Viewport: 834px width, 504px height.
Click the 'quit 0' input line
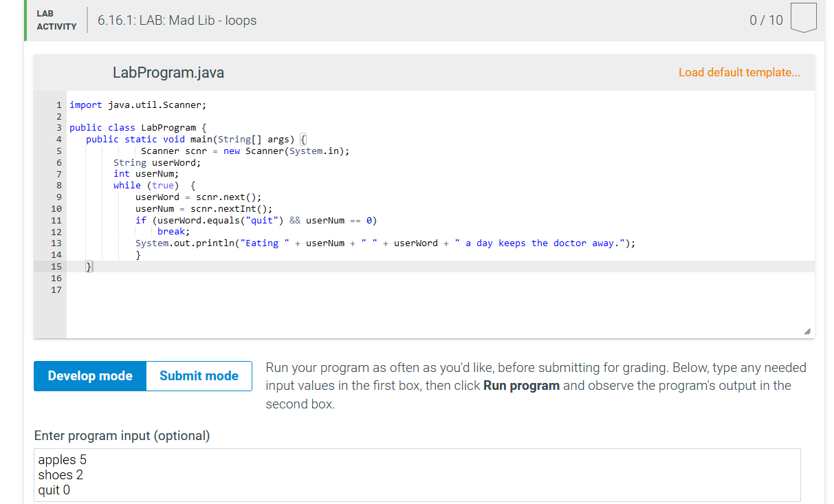click(53, 490)
